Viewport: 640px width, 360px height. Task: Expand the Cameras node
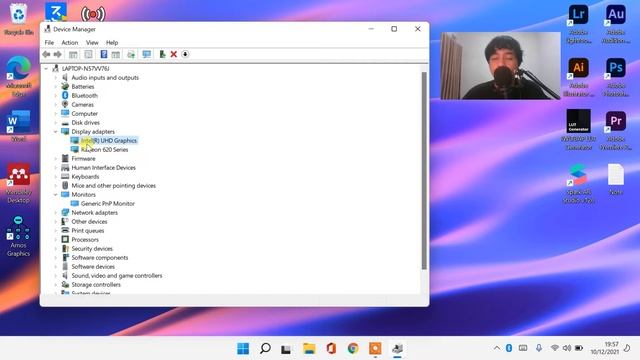pyautogui.click(x=56, y=104)
